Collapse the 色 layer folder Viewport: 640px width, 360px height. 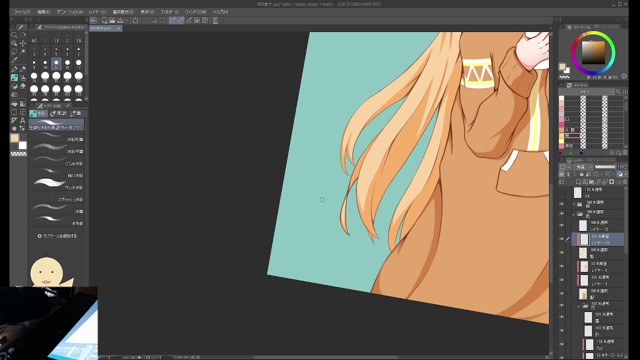click(574, 214)
